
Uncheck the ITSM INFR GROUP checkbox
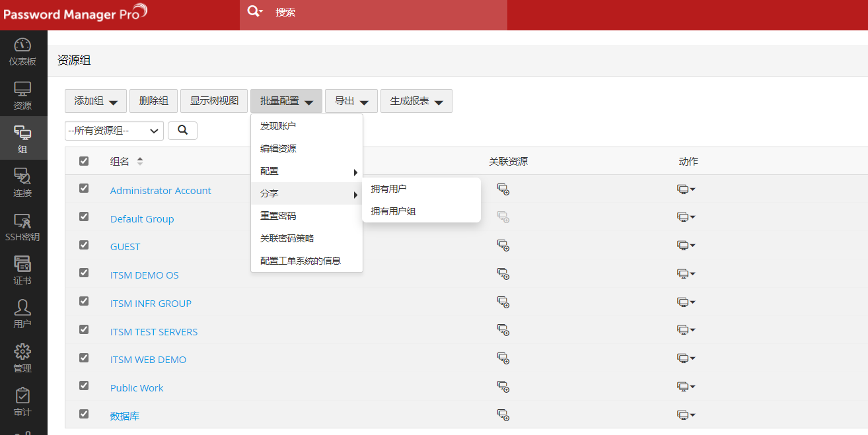pyautogui.click(x=84, y=301)
